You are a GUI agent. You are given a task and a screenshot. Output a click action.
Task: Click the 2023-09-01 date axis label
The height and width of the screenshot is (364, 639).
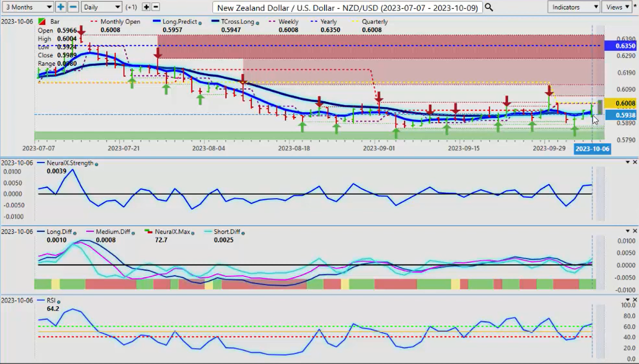pos(379,148)
